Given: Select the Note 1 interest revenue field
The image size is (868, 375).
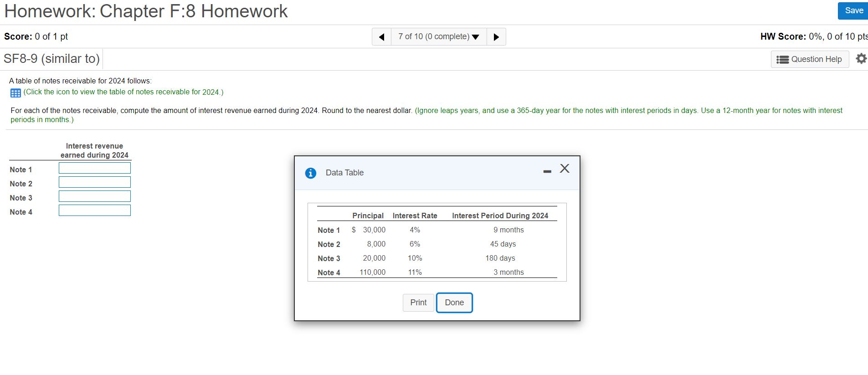Looking at the screenshot, I should coord(95,168).
